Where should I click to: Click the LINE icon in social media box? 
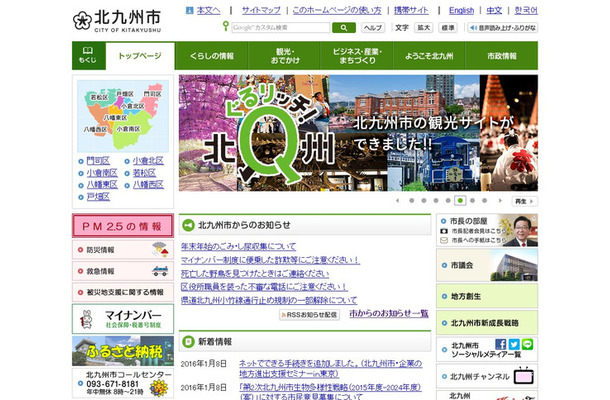(x=527, y=344)
